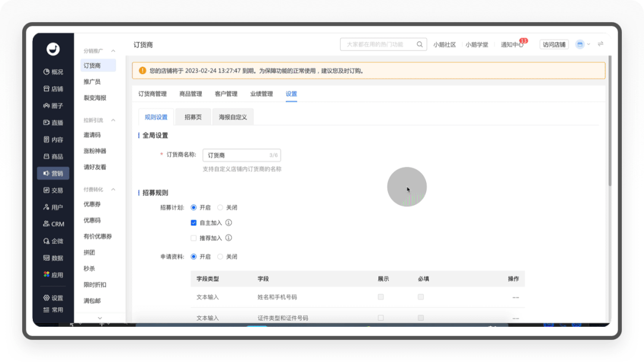644x362 pixels.
Task: Open the 交易 transactions sidebar item
Action: pos(53,190)
